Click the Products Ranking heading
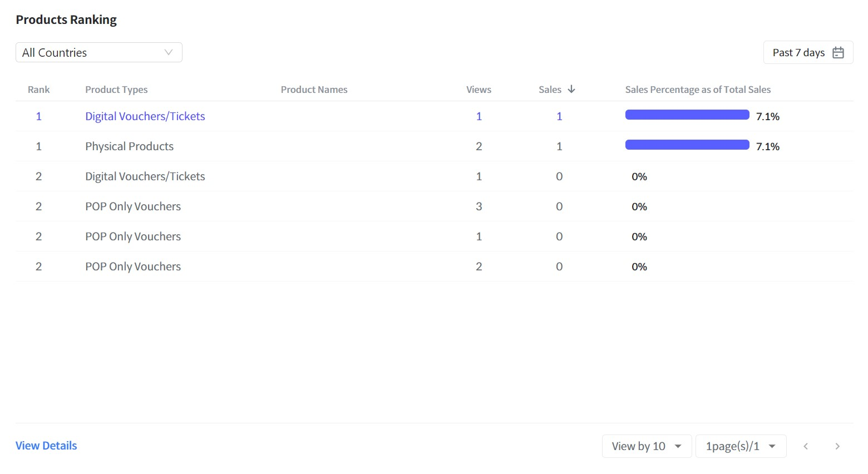The width and height of the screenshot is (868, 474). (x=66, y=20)
